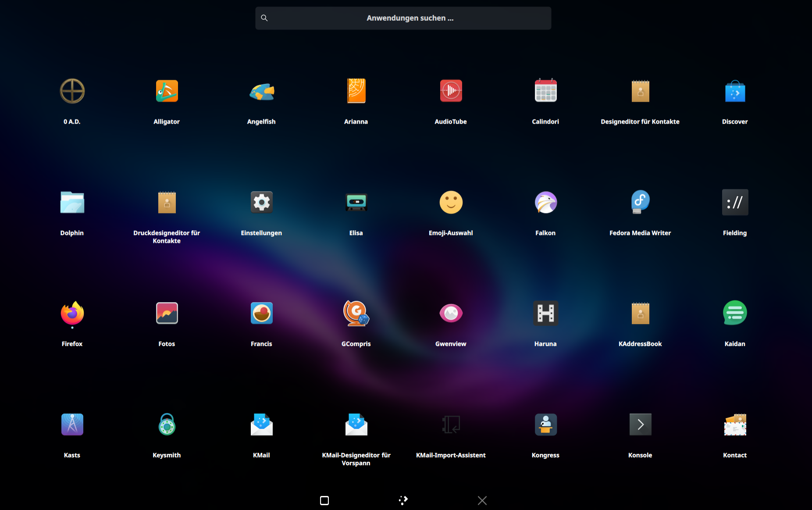Open Designeditor für Kontakte

click(641, 91)
